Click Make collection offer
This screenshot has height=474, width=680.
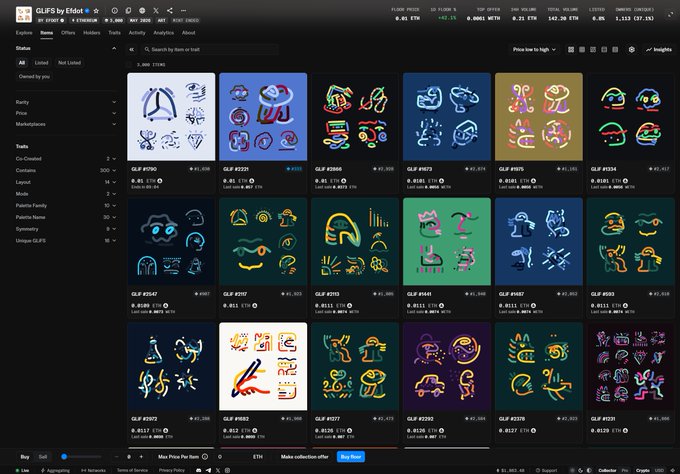coord(304,457)
